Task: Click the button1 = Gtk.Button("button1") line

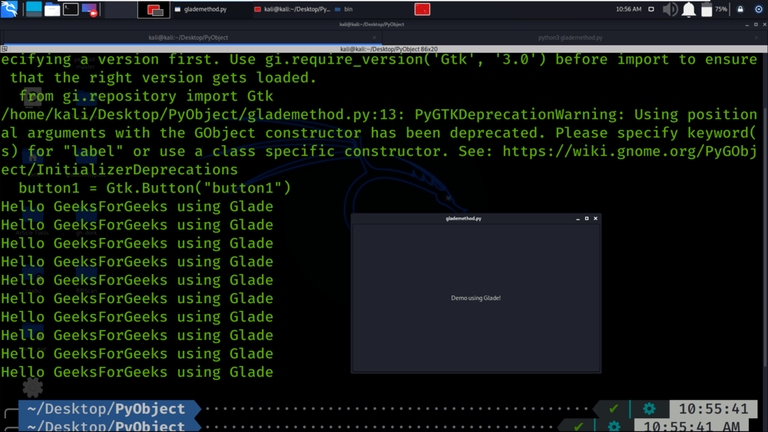Action: (x=155, y=188)
